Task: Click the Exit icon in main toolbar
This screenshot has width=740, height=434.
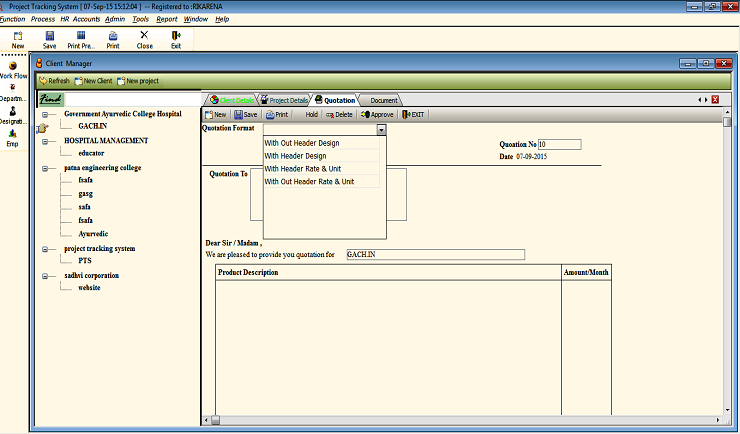Action: point(176,39)
